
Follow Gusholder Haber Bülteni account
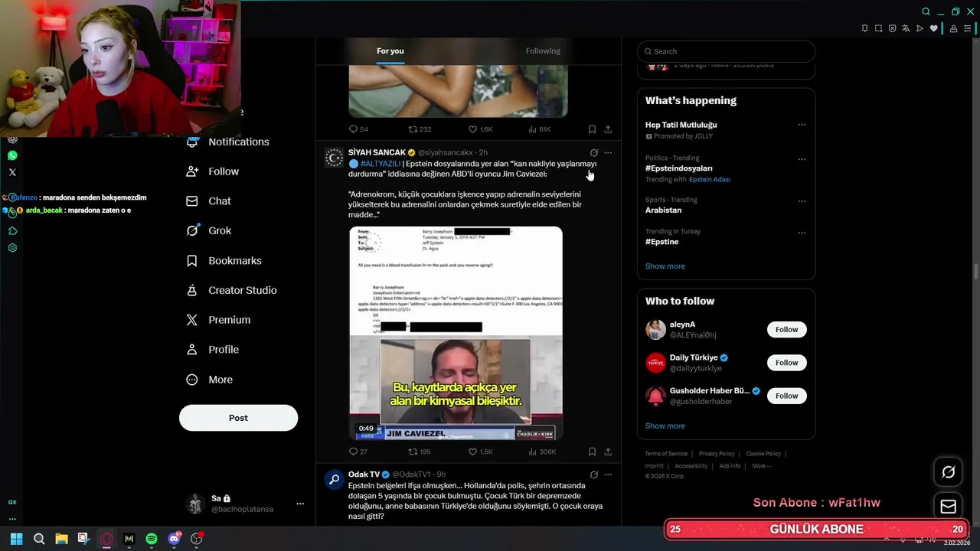click(786, 396)
